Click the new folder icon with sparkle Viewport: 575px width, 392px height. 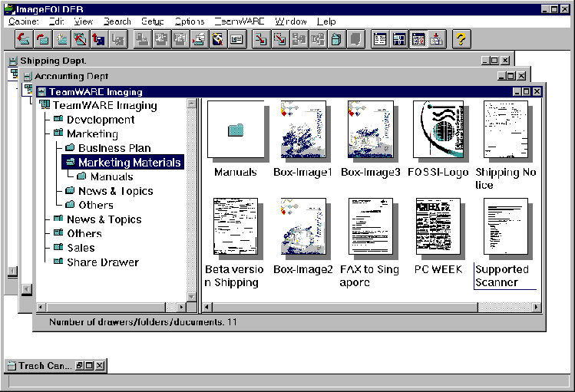point(61,39)
